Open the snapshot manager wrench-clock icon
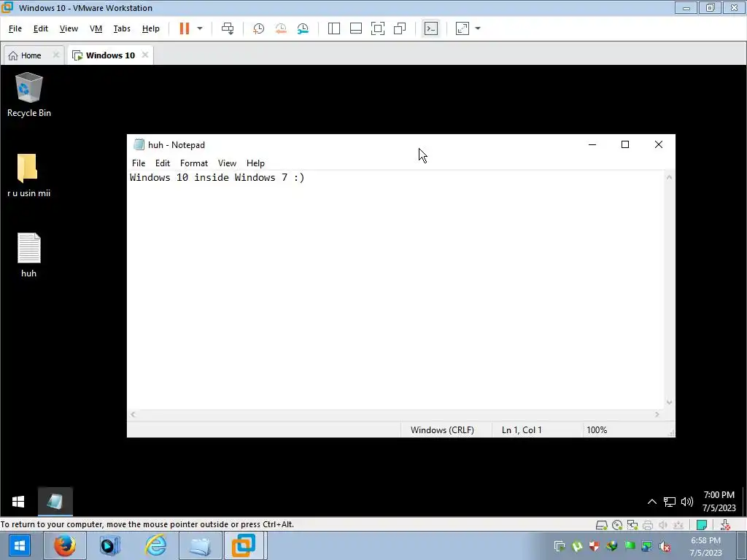The width and height of the screenshot is (747, 560). pos(303,28)
